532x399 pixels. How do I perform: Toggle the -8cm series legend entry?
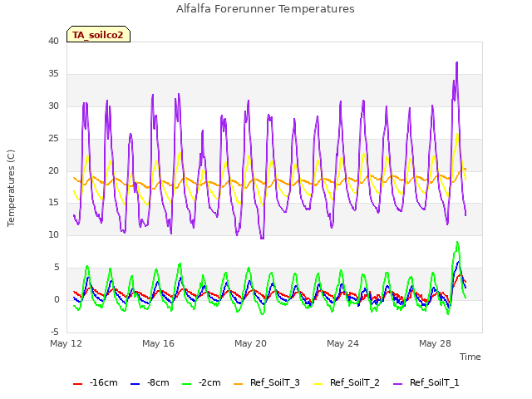pos(150,382)
